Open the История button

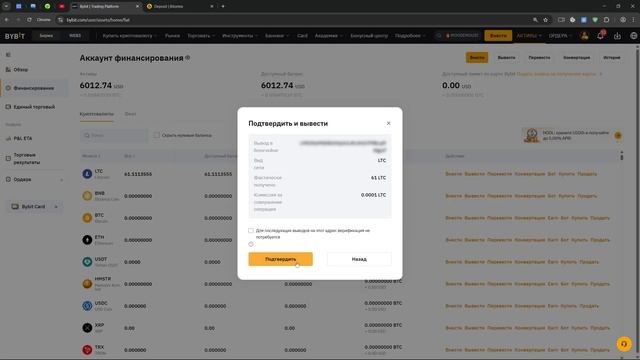pyautogui.click(x=611, y=58)
